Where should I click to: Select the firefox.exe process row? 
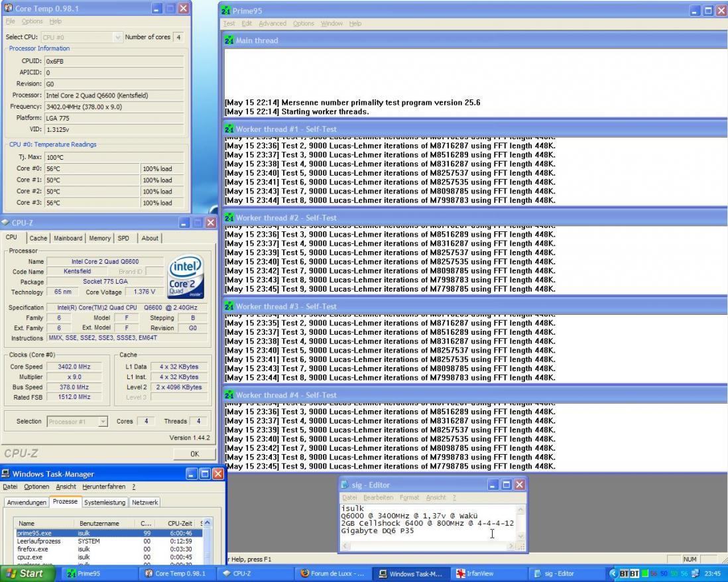(x=109, y=549)
